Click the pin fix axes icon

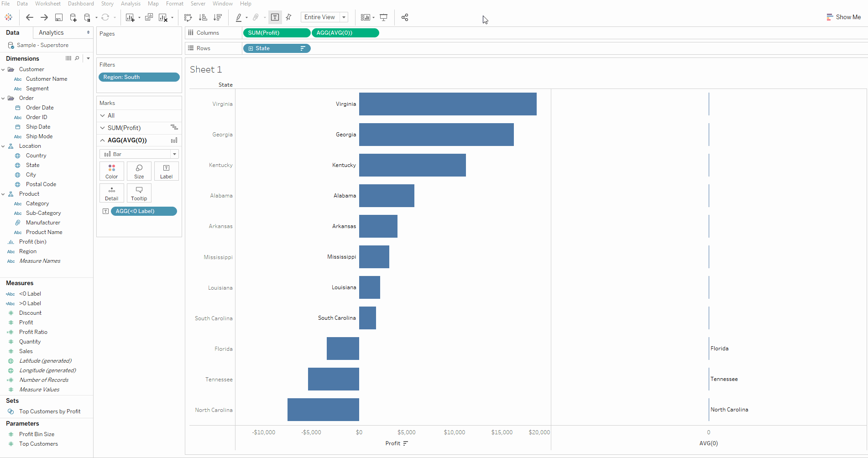point(288,17)
